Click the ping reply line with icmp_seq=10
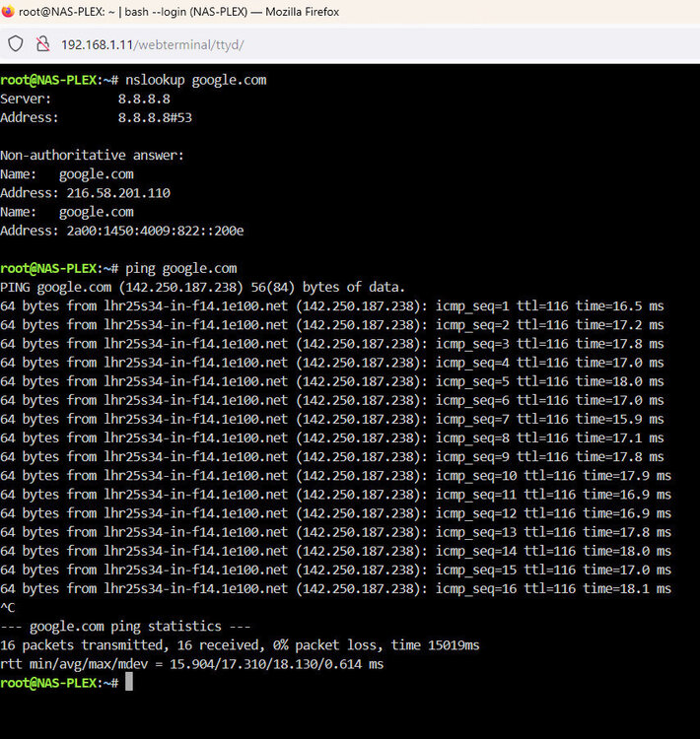The width and height of the screenshot is (700, 739). click(x=336, y=476)
